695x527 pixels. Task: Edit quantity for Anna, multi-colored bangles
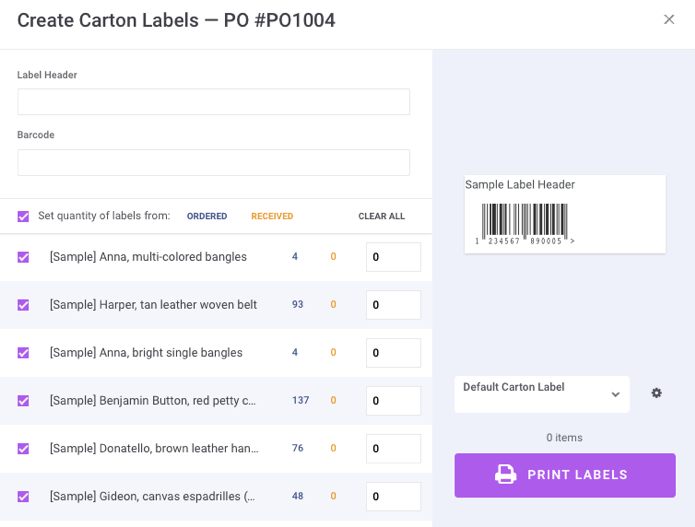393,257
